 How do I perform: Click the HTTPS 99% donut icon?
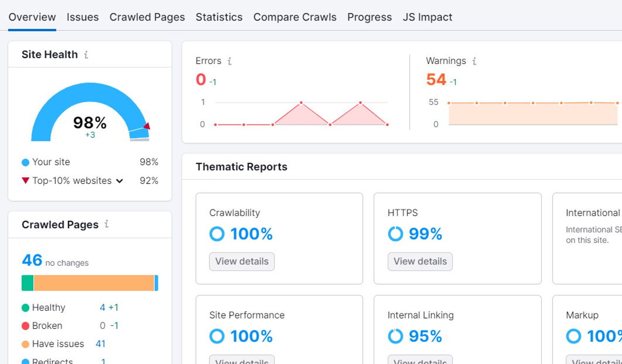click(x=395, y=234)
